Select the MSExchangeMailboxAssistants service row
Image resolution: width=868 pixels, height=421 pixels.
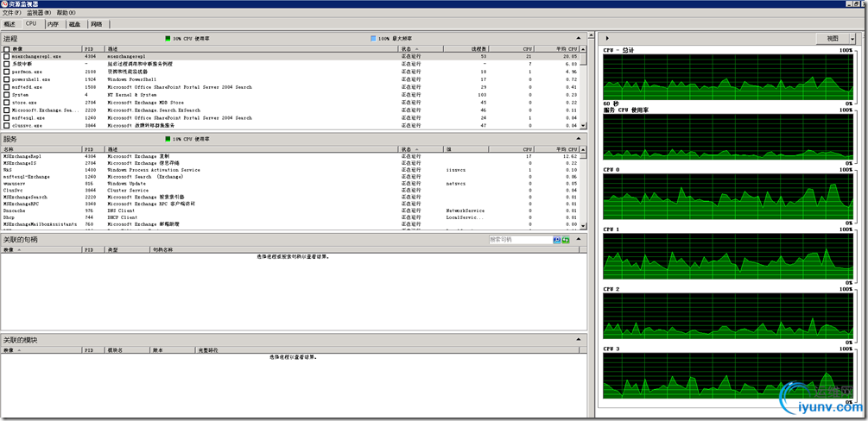pyautogui.click(x=290, y=224)
